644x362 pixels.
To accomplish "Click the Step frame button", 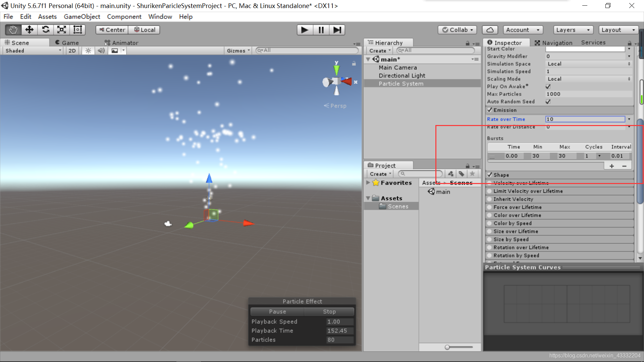I will coord(337,30).
